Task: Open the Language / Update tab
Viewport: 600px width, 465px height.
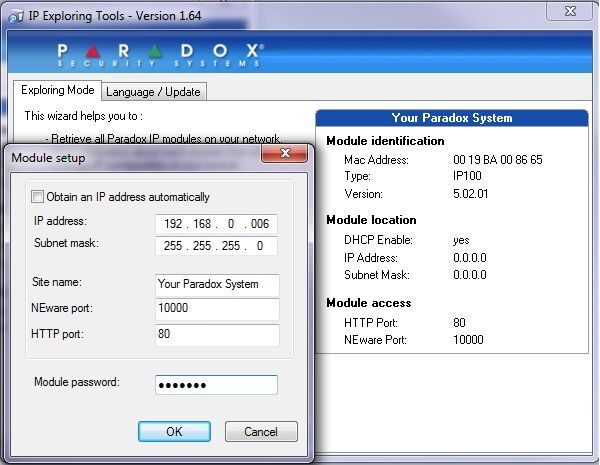Action: point(153,91)
